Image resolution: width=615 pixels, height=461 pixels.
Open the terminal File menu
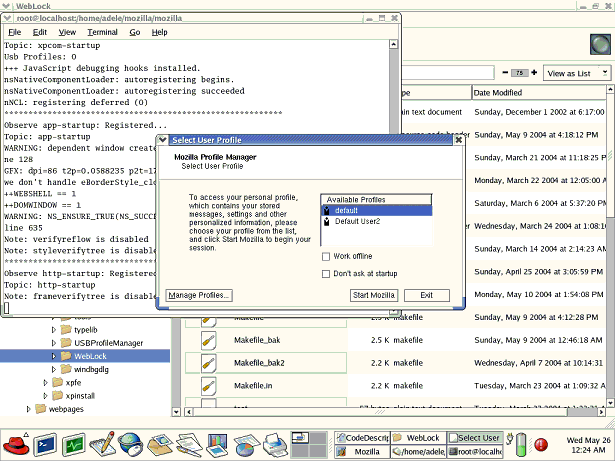click(x=15, y=32)
